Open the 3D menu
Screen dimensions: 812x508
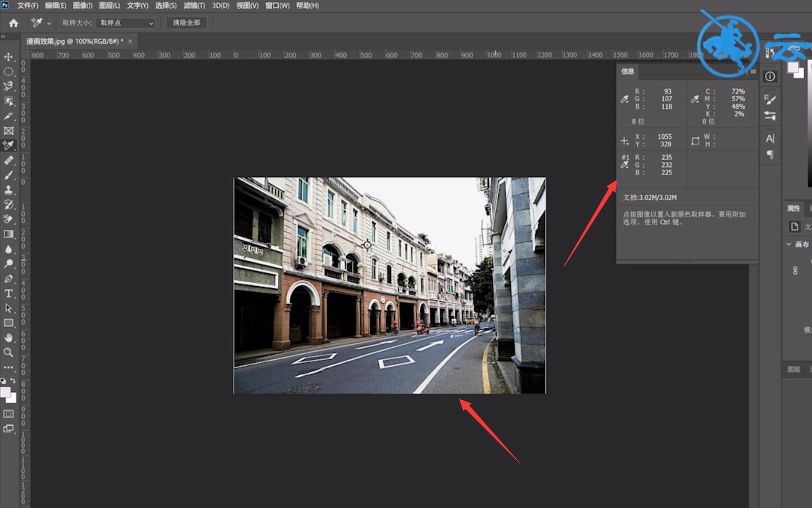pos(221,6)
